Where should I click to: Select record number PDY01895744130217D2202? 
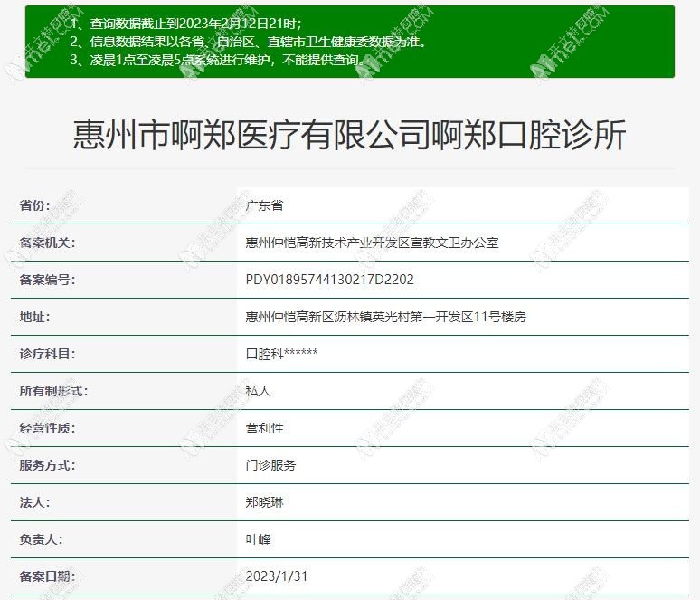click(330, 280)
